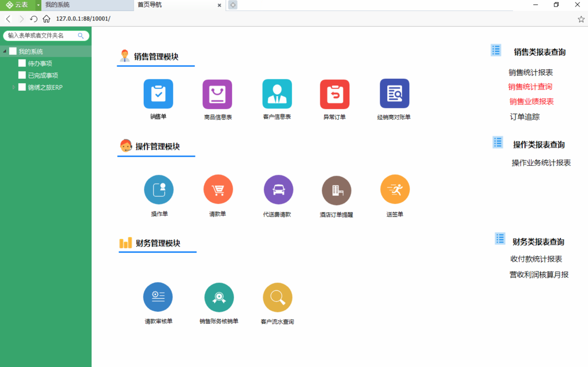This screenshot has width=588, height=367.
Task: Open the 送签单 running figure icon
Action: pos(395,189)
